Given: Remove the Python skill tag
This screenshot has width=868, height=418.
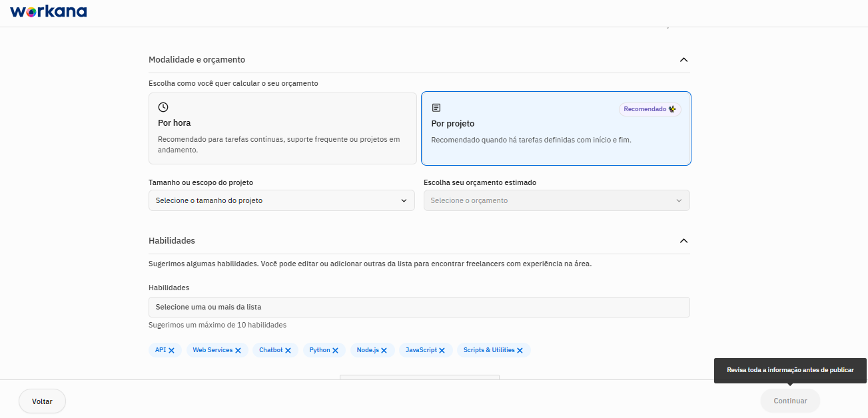Looking at the screenshot, I should [x=335, y=351].
